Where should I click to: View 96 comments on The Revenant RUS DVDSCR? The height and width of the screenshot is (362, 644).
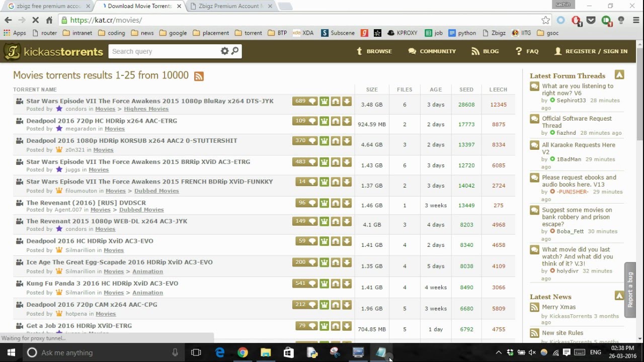(306, 203)
